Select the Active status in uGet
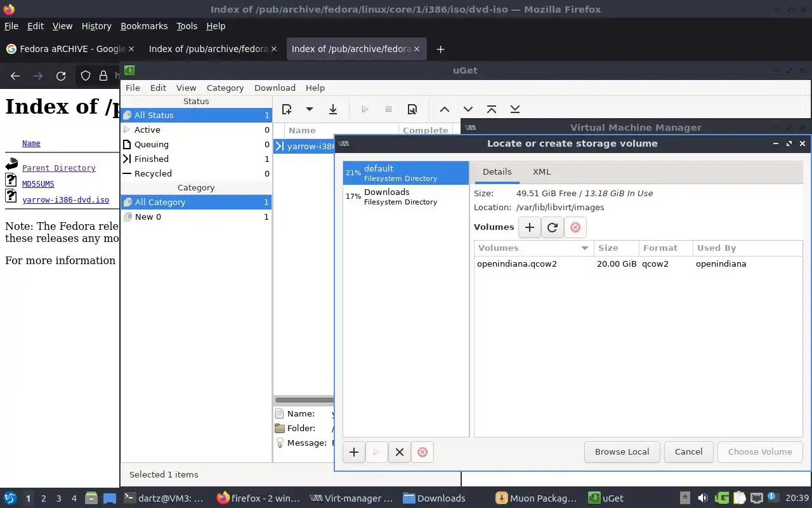Image resolution: width=812 pixels, height=508 pixels. point(197,130)
